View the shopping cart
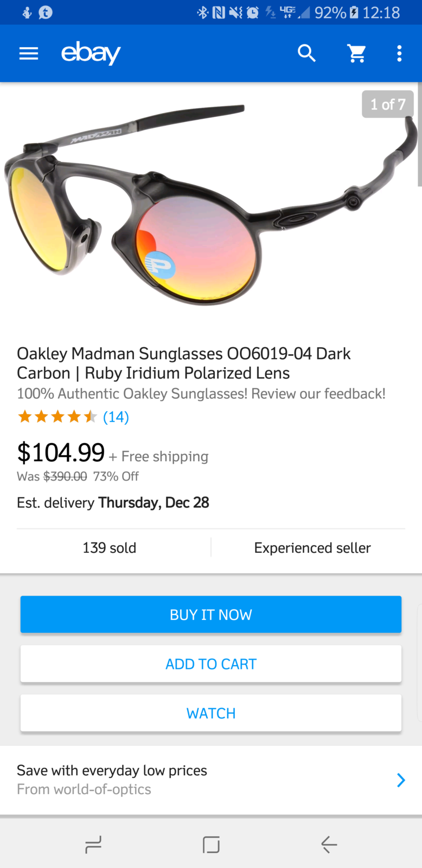Image resolution: width=422 pixels, height=868 pixels. tap(357, 53)
